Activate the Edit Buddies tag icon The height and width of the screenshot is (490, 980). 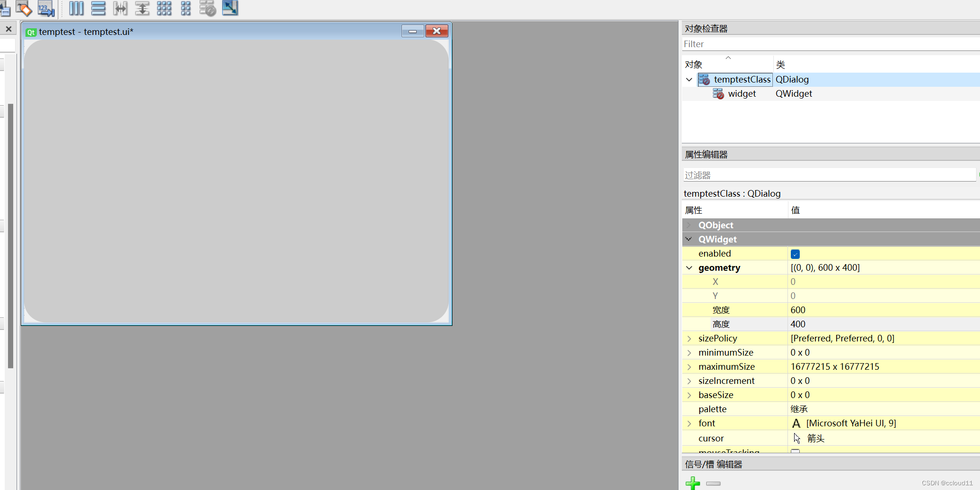[24, 8]
